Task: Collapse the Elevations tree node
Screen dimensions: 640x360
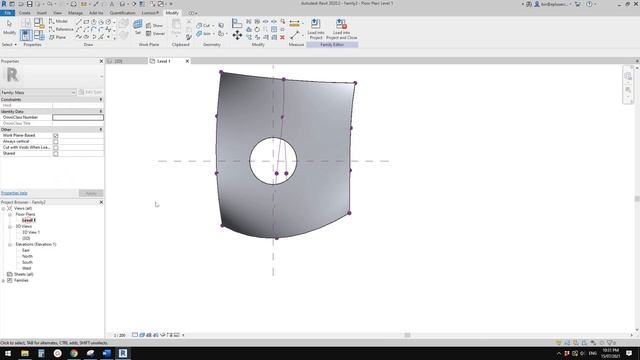Action: coord(10,244)
